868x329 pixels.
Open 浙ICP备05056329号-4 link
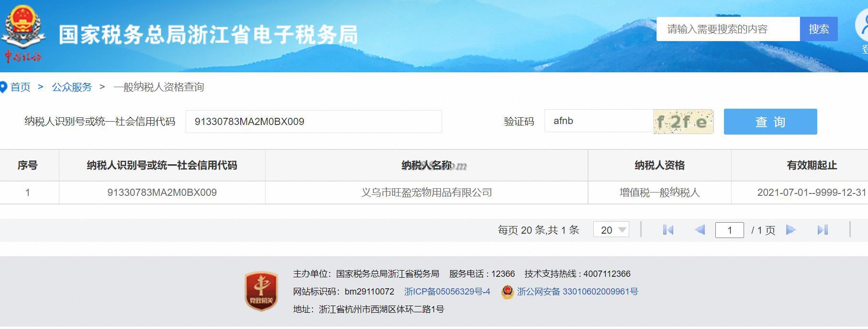click(x=447, y=292)
